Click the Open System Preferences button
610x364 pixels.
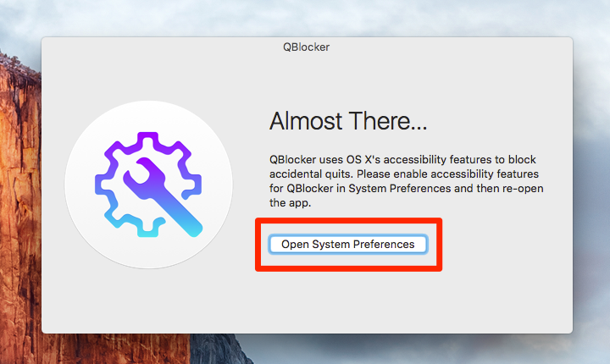point(348,245)
